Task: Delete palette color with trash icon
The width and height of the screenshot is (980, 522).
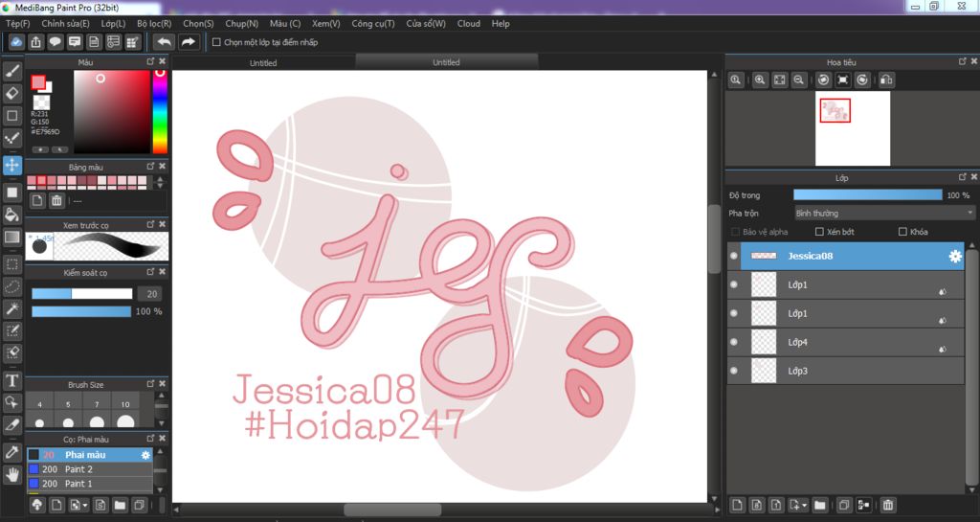Action: (x=56, y=201)
